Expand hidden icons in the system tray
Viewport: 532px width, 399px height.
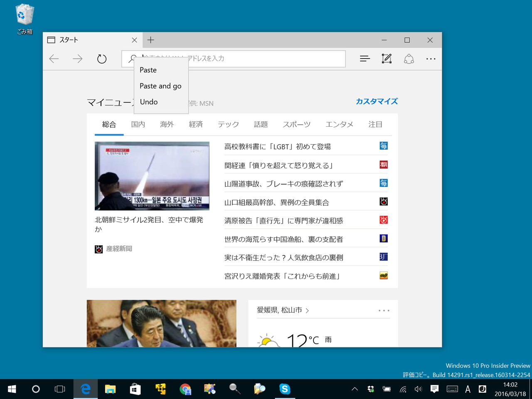[x=354, y=389]
